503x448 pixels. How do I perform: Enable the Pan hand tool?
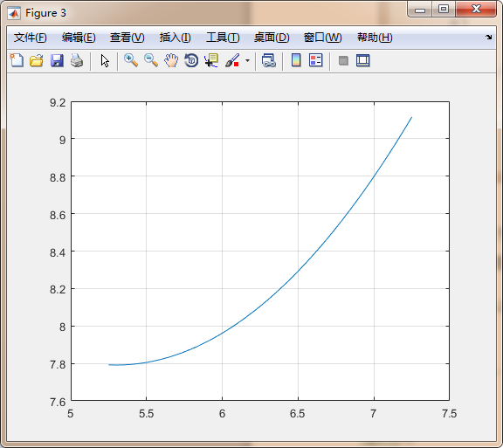click(171, 60)
